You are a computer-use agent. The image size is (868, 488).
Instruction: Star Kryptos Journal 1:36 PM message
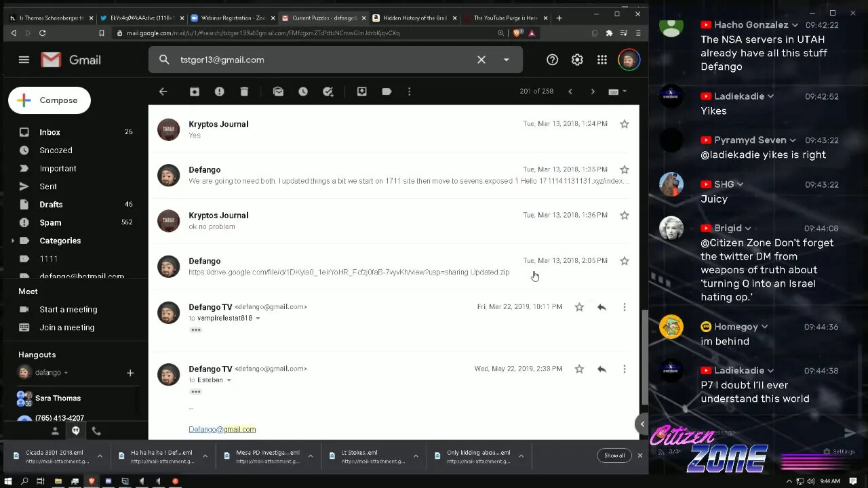625,215
